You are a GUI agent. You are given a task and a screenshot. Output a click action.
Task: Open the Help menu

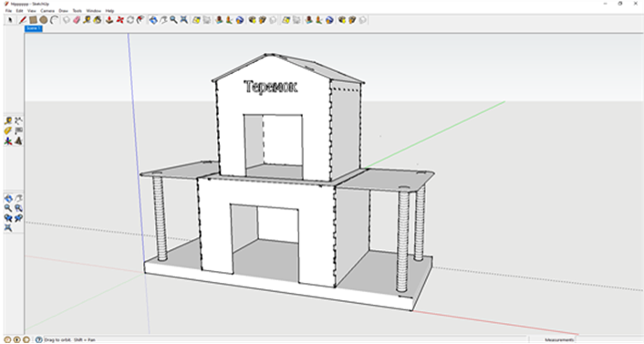[109, 11]
